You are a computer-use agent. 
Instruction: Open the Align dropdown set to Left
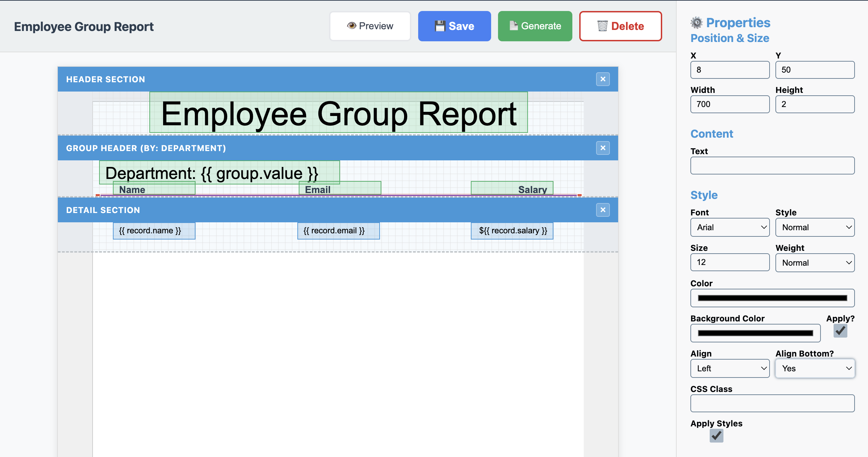[730, 368]
